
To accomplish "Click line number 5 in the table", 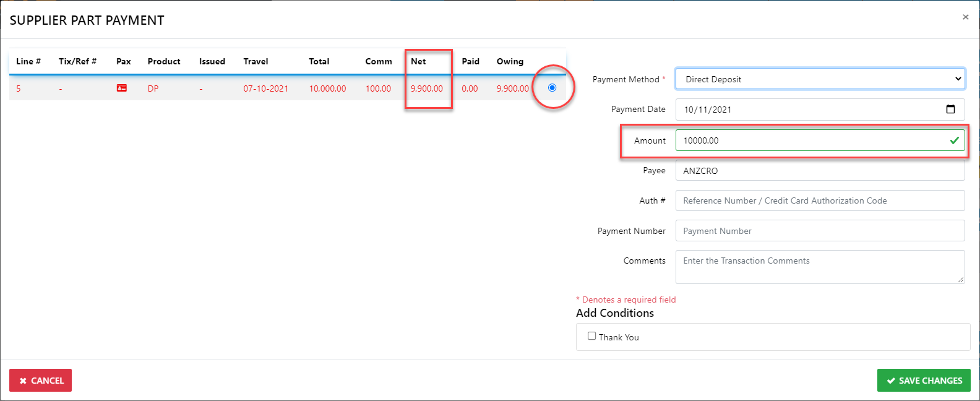I will [x=19, y=88].
